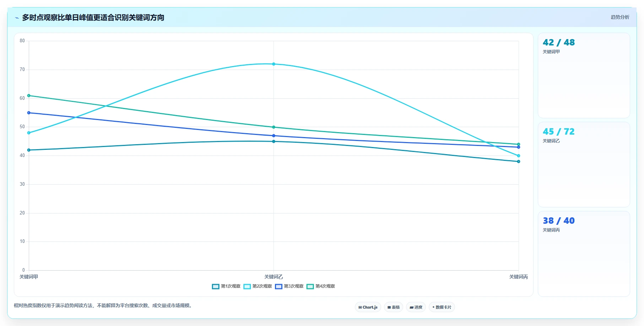Select the 第3次观察 point at 关键词甲 (55)

tap(29, 113)
